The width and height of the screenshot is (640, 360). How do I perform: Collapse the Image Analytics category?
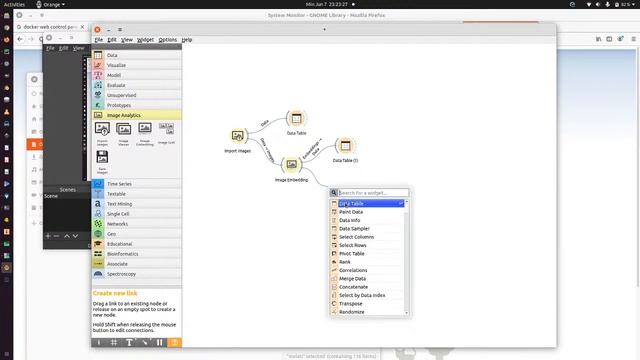(137, 115)
